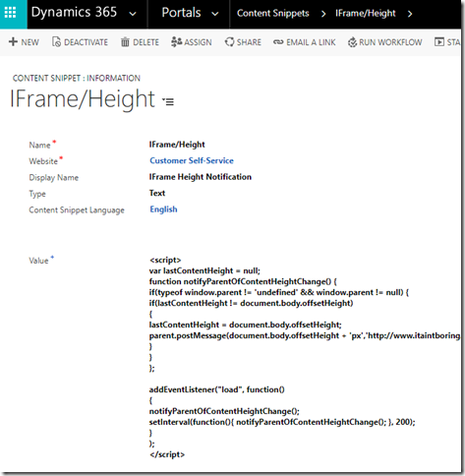The image size is (465, 476).
Task: Click the Deactivate icon in command bar
Action: [56, 42]
